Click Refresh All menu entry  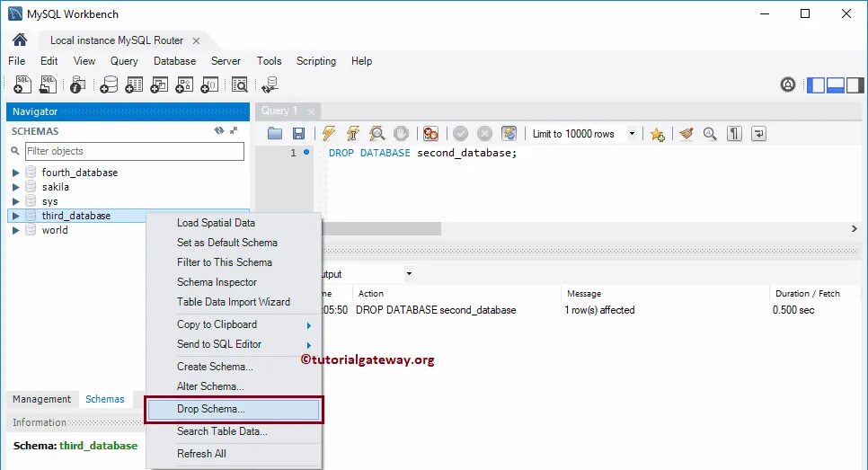(235, 454)
